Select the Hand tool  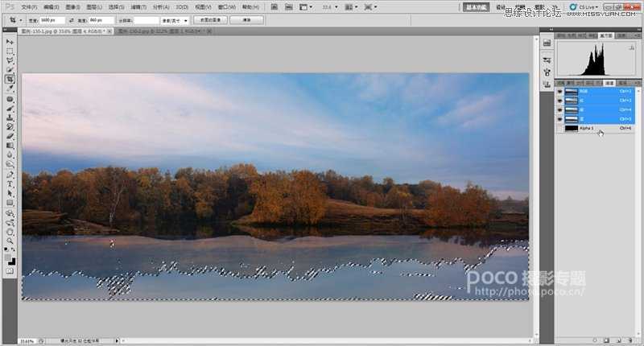coord(10,232)
